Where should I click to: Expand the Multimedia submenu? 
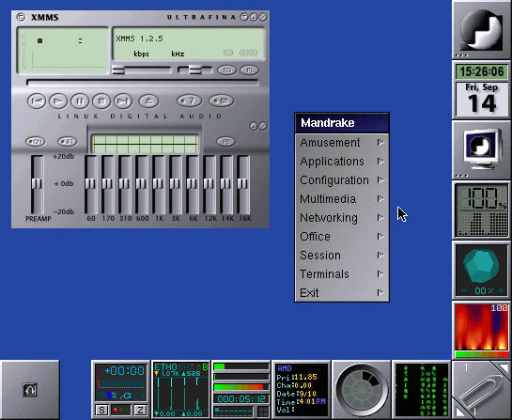(342, 199)
